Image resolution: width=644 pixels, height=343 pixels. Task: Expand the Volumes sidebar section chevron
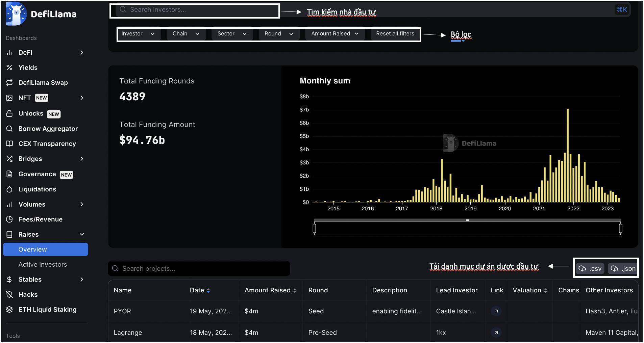[82, 204]
